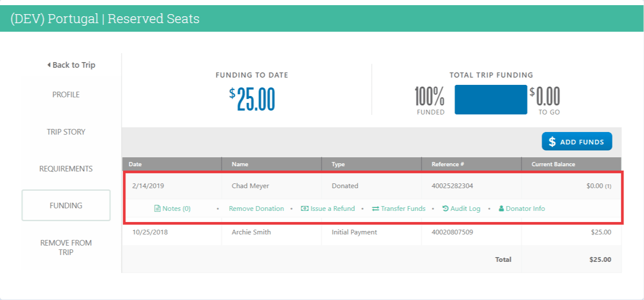View the Audit Log link
This screenshot has width=644, height=300.
click(x=461, y=209)
